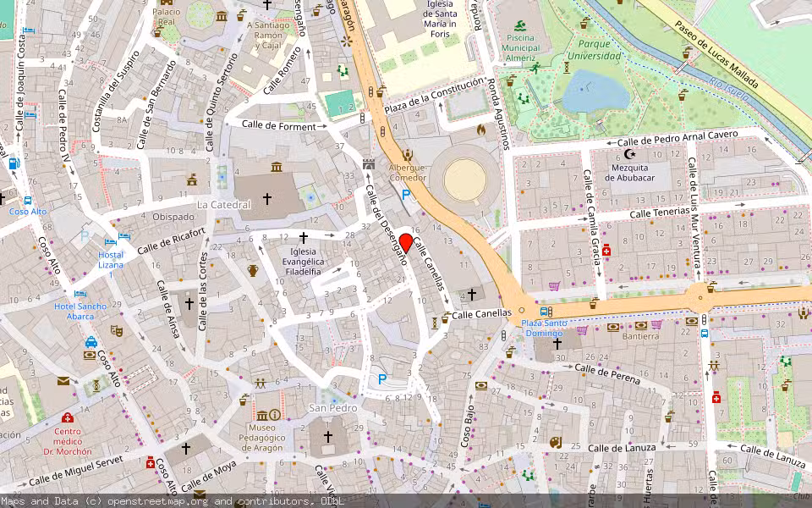Select the swimming pool icon at Piscina Municipal Almériz
Viewport: 812px width, 508px height.
(x=520, y=25)
